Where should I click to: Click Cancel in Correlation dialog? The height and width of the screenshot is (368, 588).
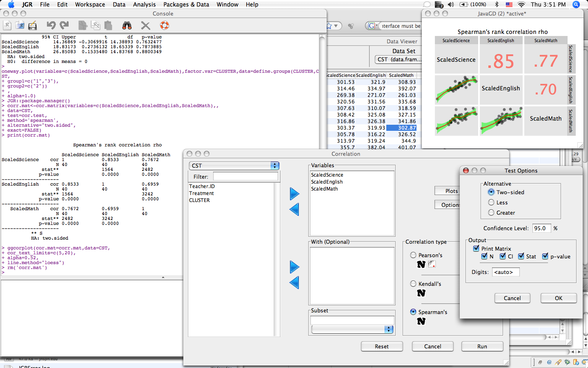(433, 346)
